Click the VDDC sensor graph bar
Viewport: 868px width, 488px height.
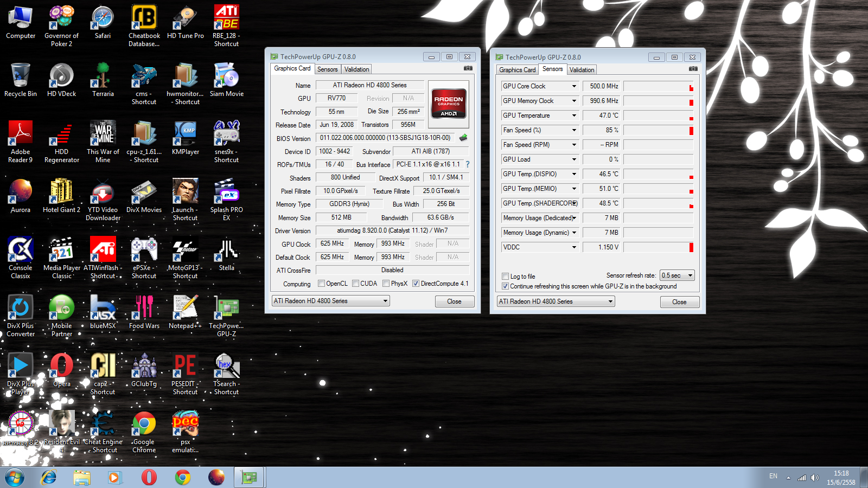click(x=659, y=247)
